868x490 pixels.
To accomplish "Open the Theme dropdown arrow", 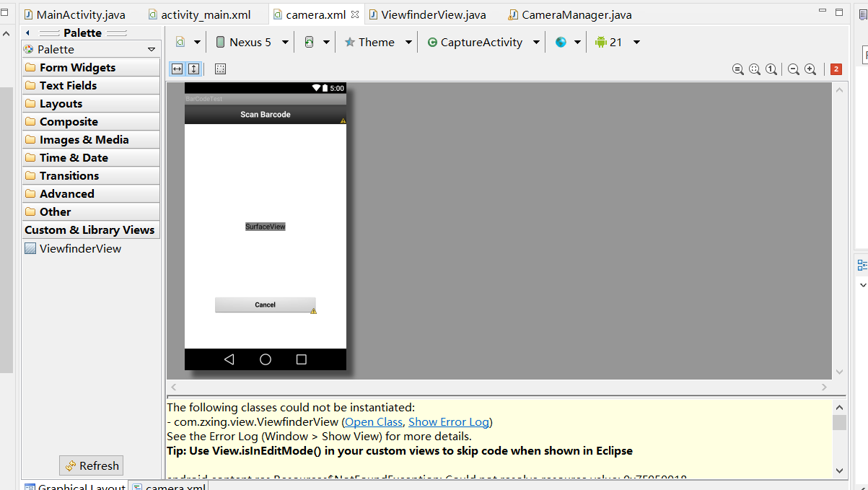I will point(408,43).
